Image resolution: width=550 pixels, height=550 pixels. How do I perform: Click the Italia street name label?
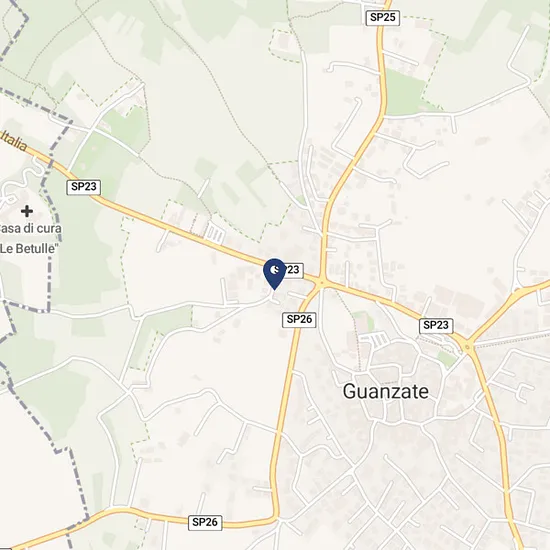tap(13, 141)
